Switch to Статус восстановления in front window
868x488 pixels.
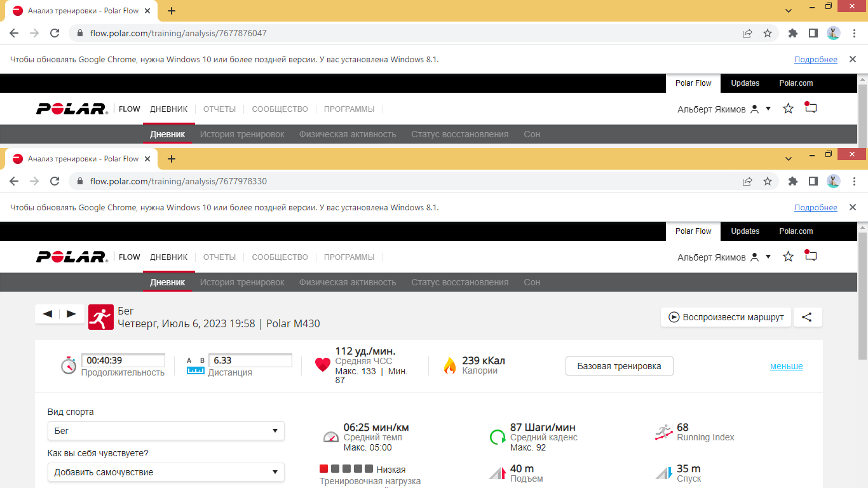coord(460,282)
